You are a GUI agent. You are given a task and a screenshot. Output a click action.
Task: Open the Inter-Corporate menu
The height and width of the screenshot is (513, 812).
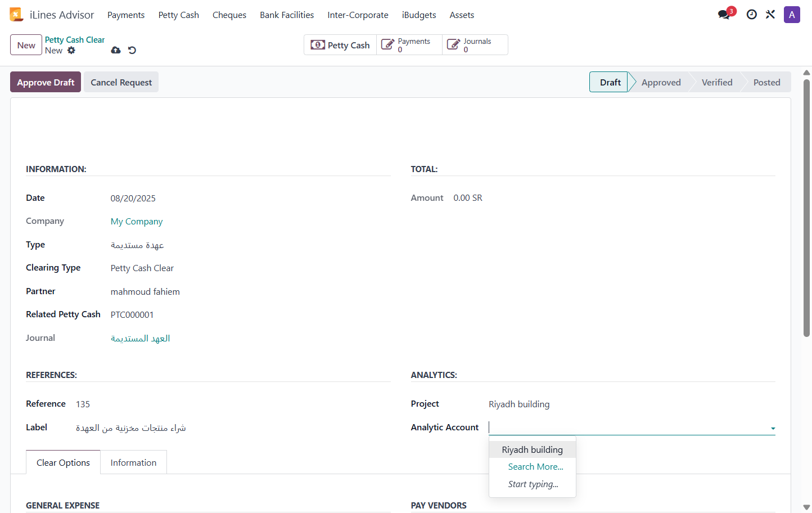358,15
